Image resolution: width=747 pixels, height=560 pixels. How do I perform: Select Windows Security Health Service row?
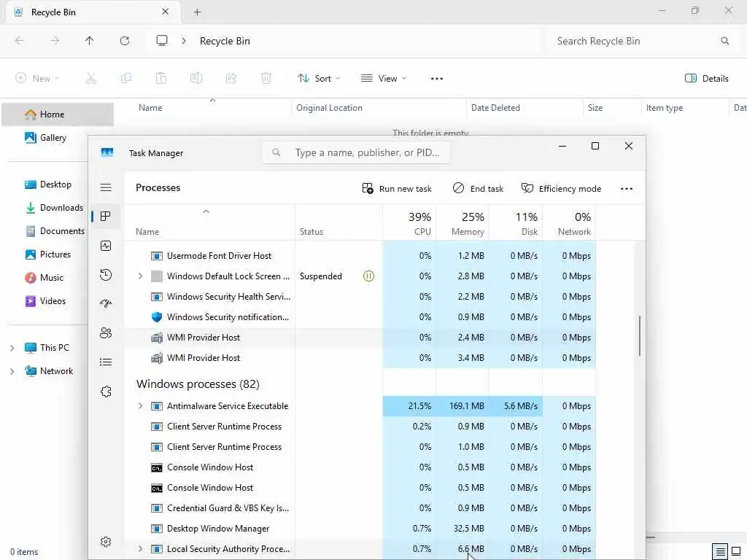pyautogui.click(x=360, y=297)
